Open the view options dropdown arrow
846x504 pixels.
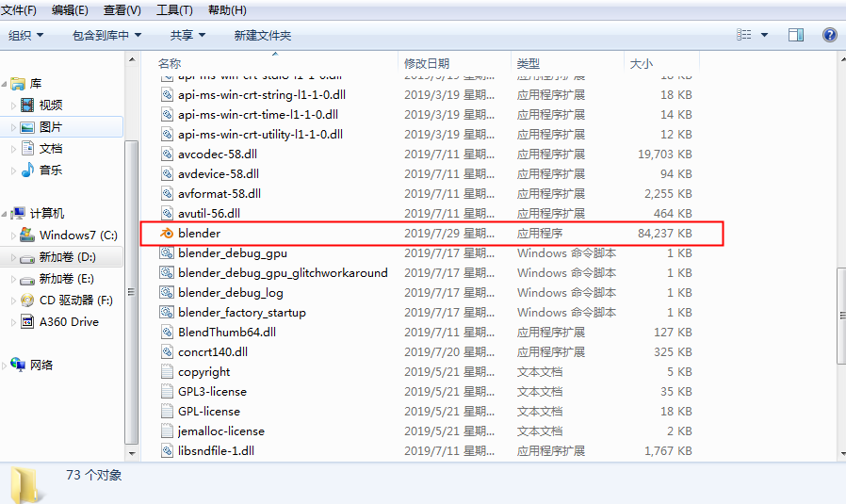764,35
